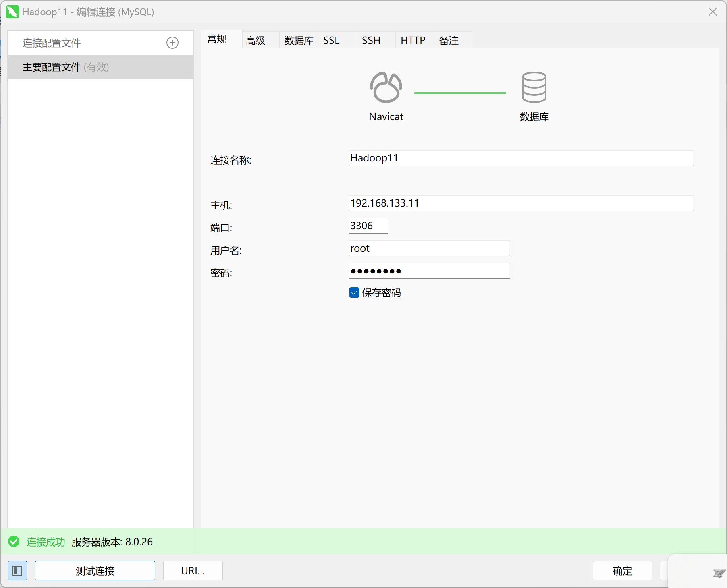727x588 pixels.
Task: Confirm with the 确定 button
Action: (623, 571)
